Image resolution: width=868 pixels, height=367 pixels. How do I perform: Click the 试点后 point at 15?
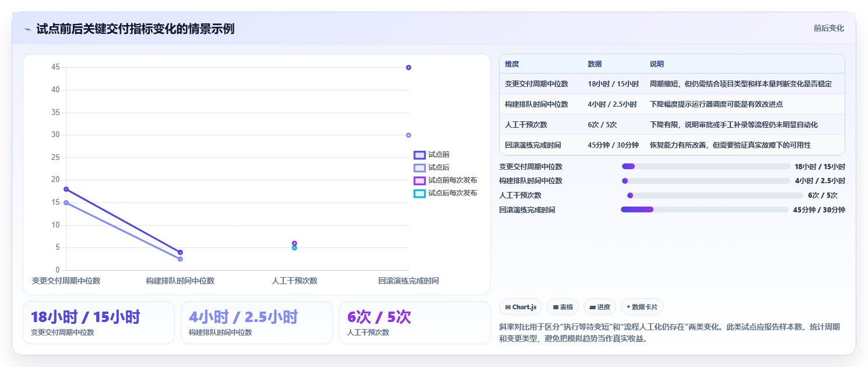pos(66,202)
